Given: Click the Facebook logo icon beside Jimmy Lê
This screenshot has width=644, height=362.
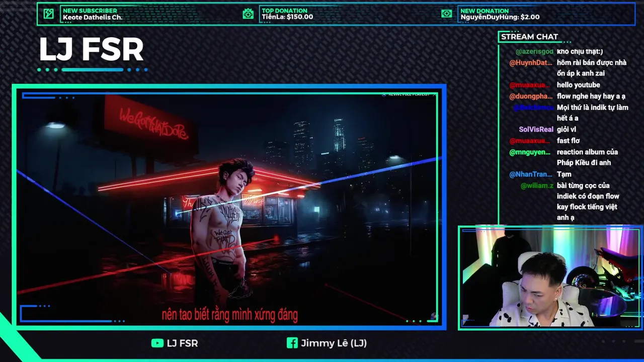Looking at the screenshot, I should pyautogui.click(x=292, y=343).
